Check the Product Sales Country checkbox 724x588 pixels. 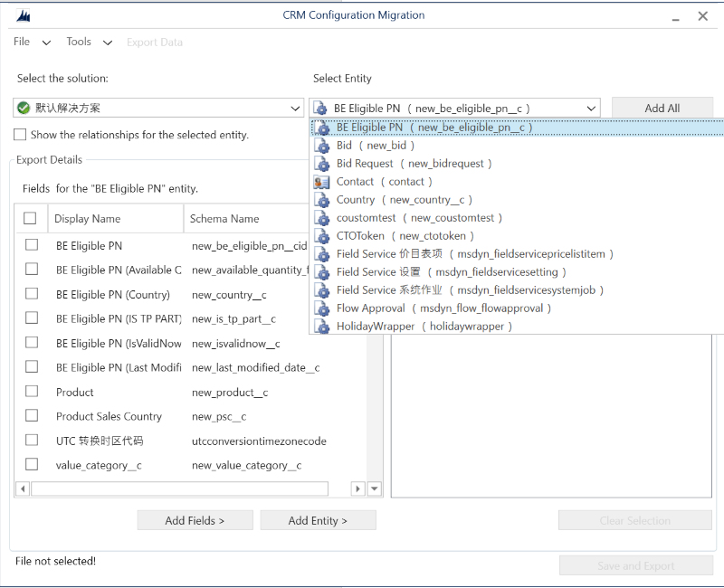pyautogui.click(x=32, y=415)
